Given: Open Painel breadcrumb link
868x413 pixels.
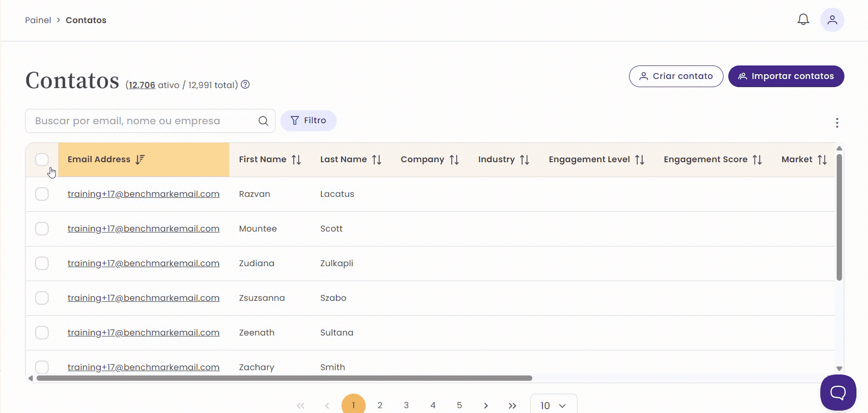Looking at the screenshot, I should coord(38,20).
